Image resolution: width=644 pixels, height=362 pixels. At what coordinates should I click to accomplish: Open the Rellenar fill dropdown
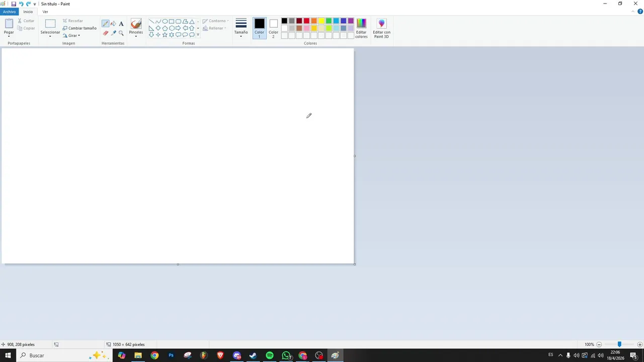(215, 28)
